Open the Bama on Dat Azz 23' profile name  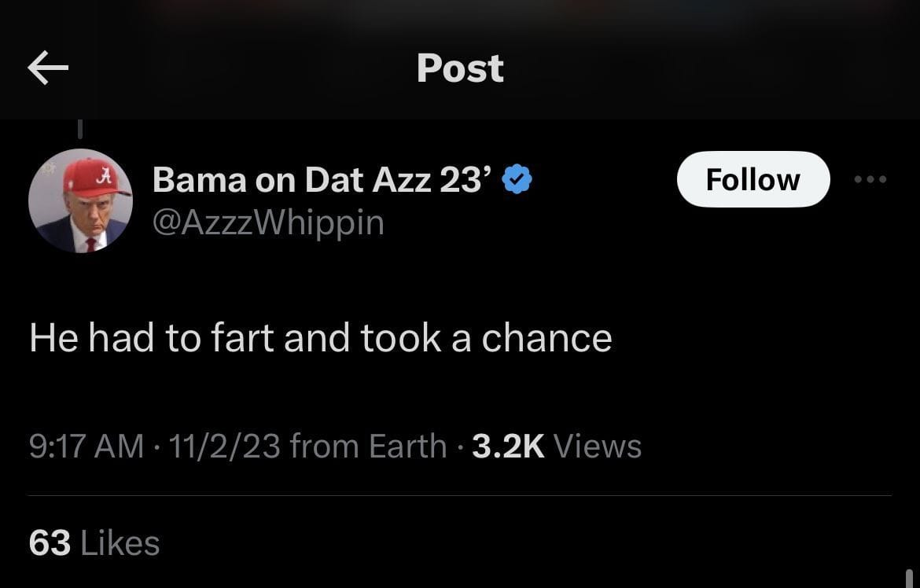point(322,180)
